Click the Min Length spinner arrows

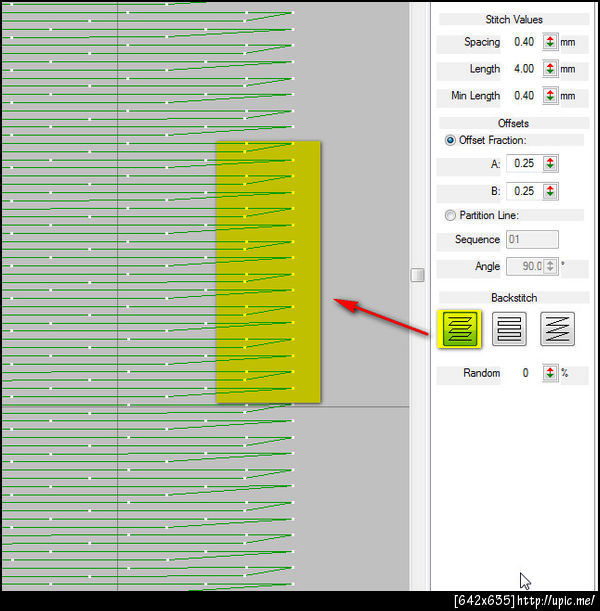pyautogui.click(x=550, y=95)
